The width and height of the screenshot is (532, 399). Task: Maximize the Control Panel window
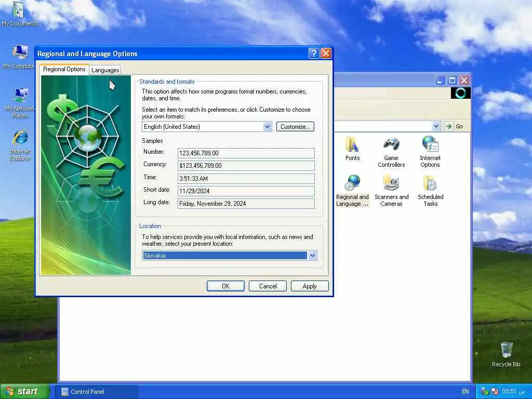(x=452, y=81)
